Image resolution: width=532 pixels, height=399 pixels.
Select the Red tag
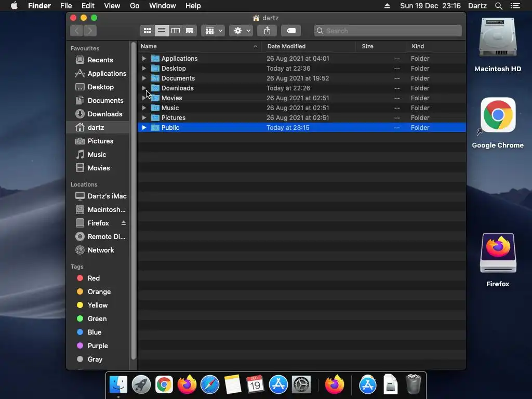coord(98,278)
